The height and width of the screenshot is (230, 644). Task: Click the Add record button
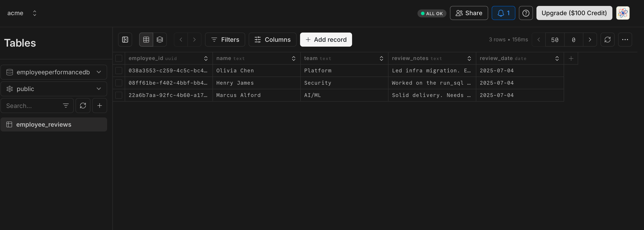coord(326,40)
